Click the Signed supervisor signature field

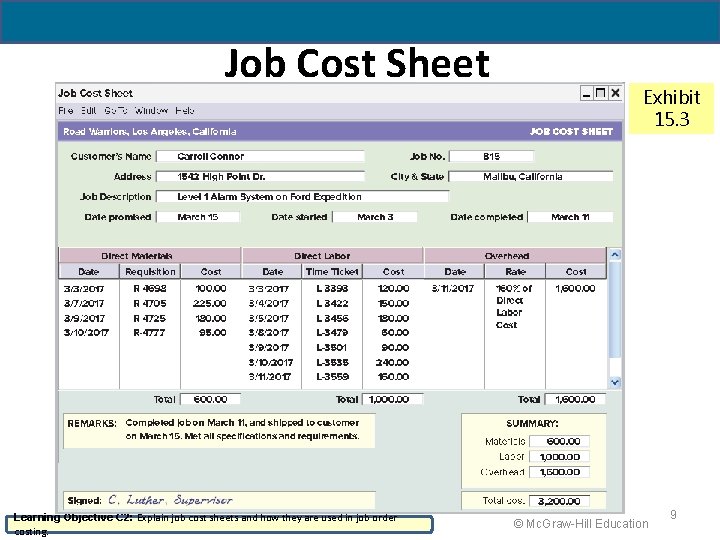[x=219, y=500]
